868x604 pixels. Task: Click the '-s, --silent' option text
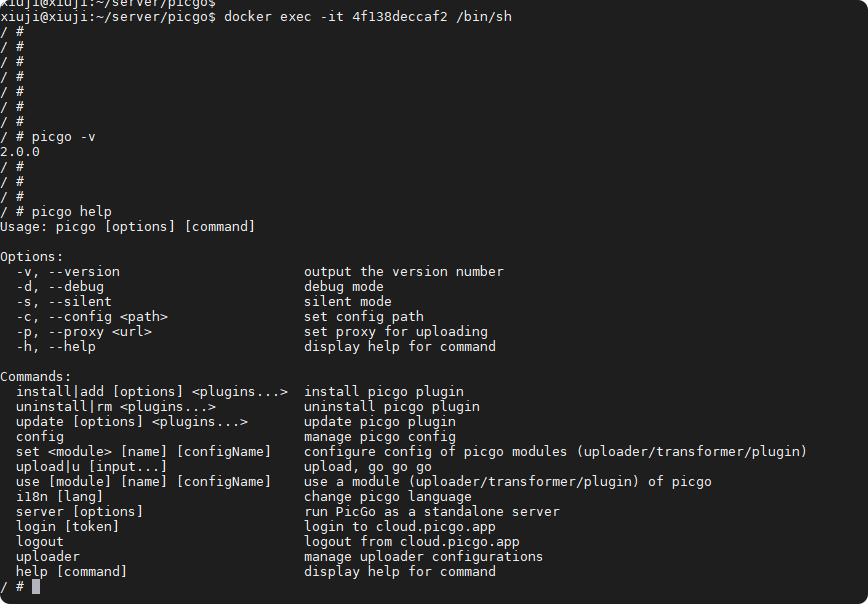[x=64, y=302]
